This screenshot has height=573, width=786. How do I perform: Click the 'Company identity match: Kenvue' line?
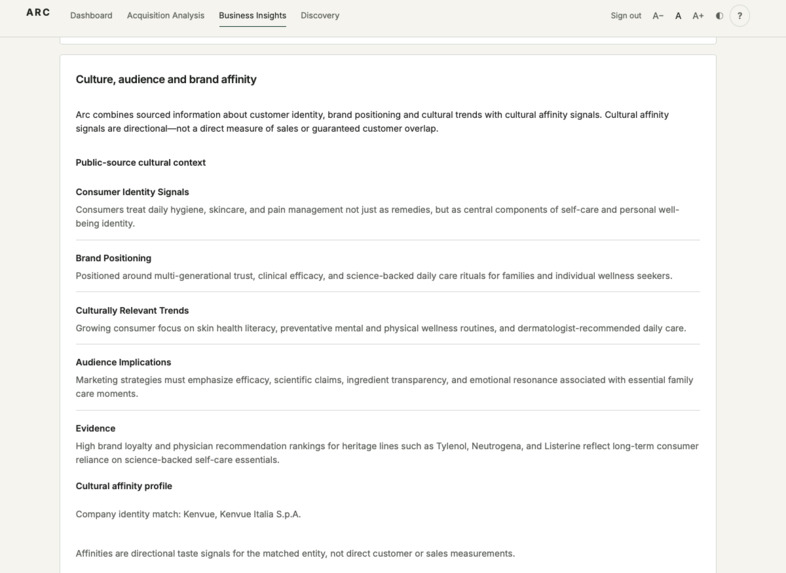pyautogui.click(x=188, y=514)
